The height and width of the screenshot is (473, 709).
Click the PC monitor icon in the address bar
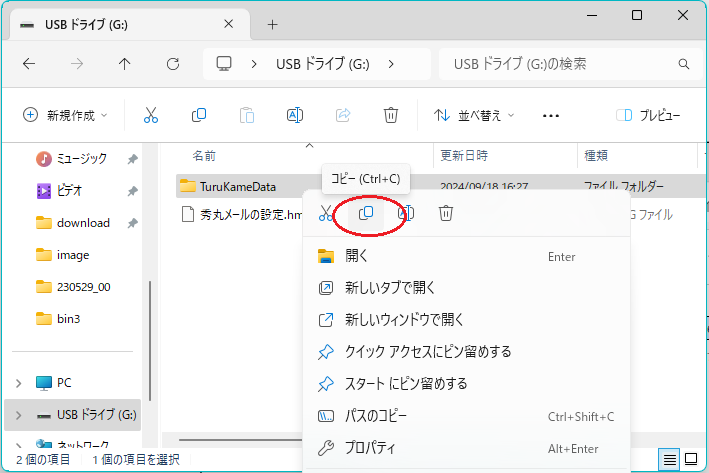tap(224, 64)
